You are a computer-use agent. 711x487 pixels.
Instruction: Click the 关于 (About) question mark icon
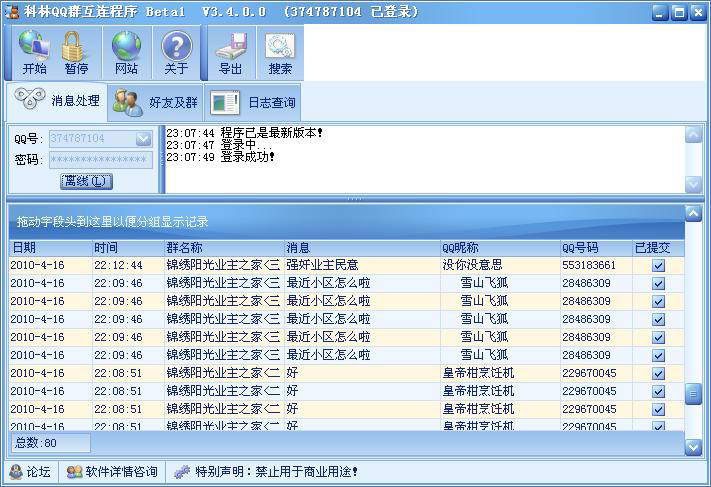click(176, 53)
